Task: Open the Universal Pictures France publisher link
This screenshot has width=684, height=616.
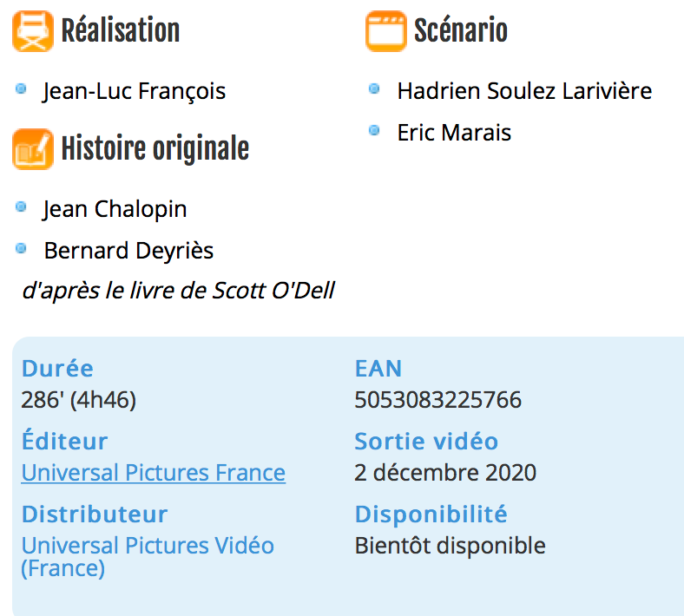Action: [x=153, y=473]
